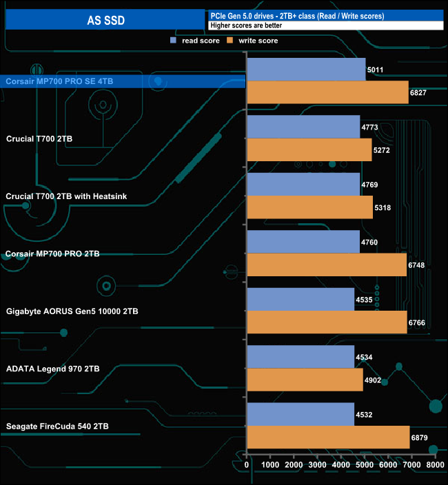This screenshot has height=485, width=448.
Task: Click the 4769 value label
Action: 369,185
